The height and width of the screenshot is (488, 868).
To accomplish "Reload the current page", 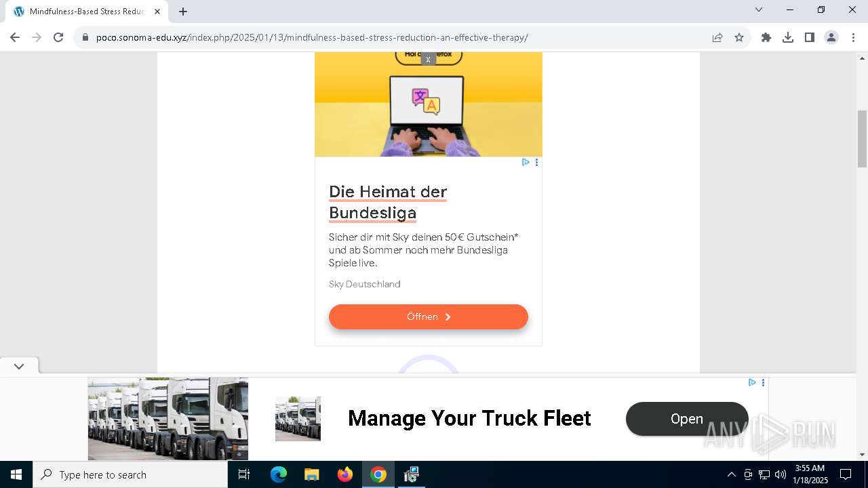I will tap(58, 37).
